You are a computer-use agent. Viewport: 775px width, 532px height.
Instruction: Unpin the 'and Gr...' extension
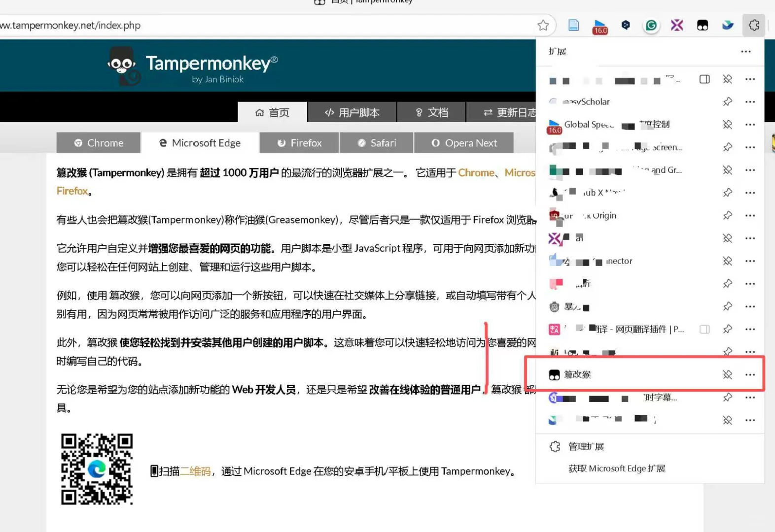click(x=727, y=170)
